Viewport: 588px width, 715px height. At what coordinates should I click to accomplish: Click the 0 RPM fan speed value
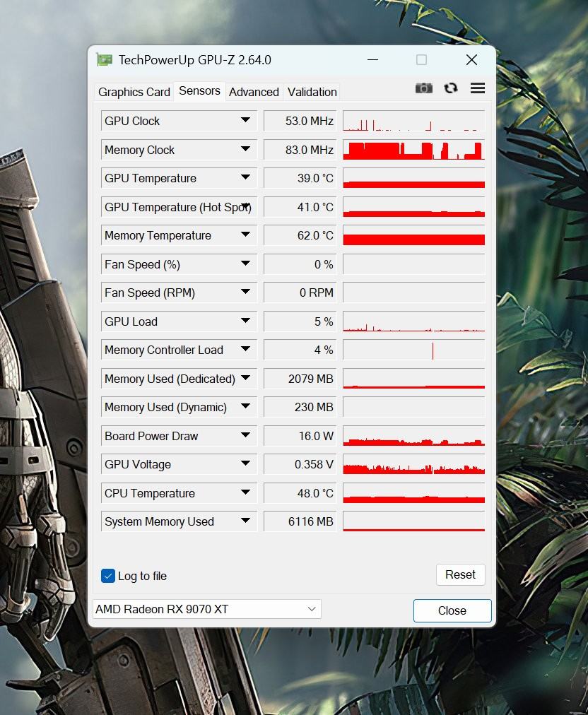pos(300,292)
